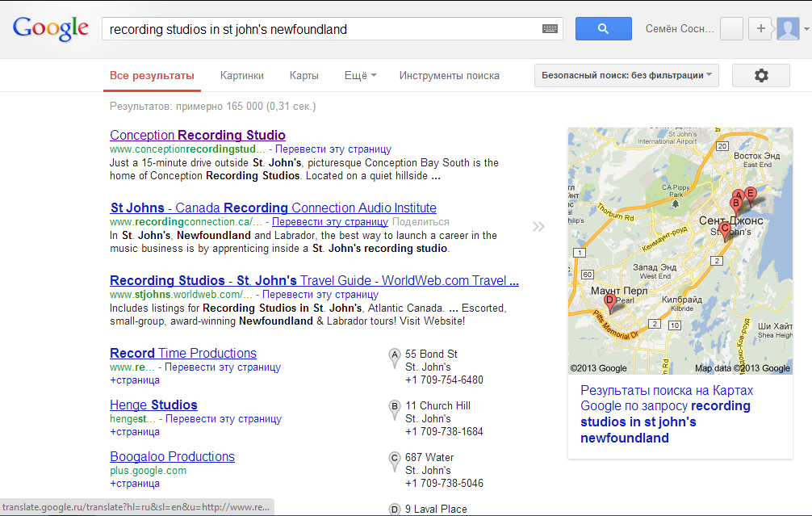Click the double-arrow preview chevron beside results
Viewport: 812px width, 516px height.
(x=538, y=226)
